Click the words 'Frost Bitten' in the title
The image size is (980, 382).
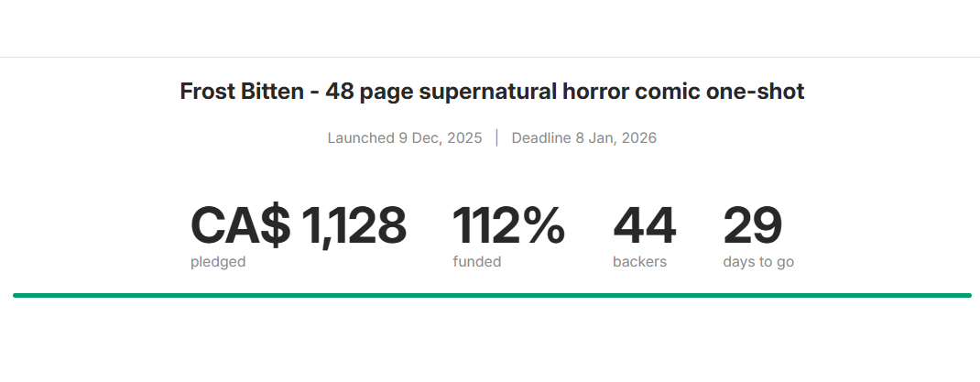236,92
